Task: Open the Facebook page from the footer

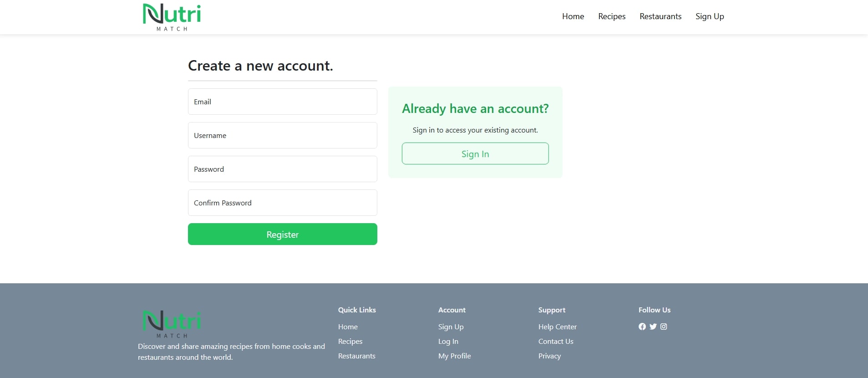Action: point(642,327)
